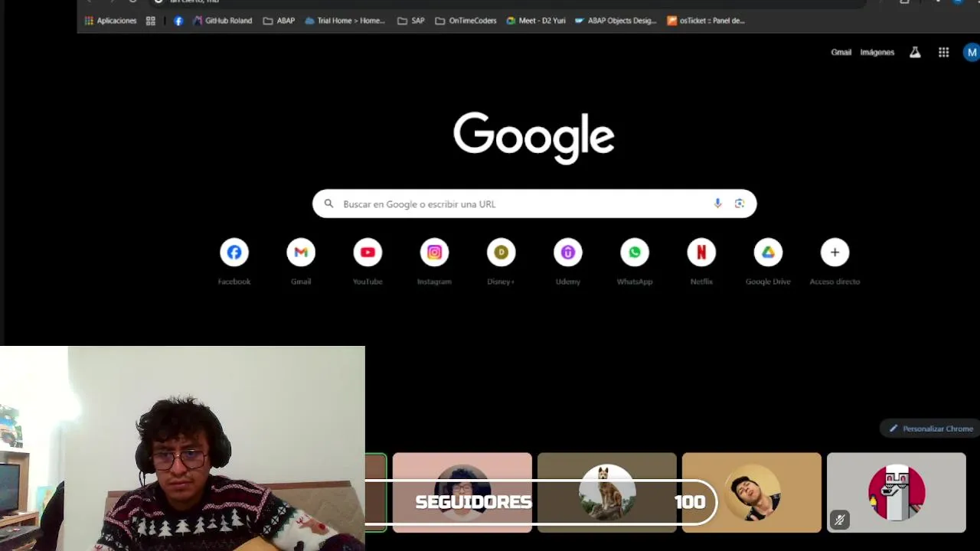Open the Facebook bookmark icon in bookmarks bar
Image resolution: width=980 pixels, height=551 pixels.
coord(178,21)
